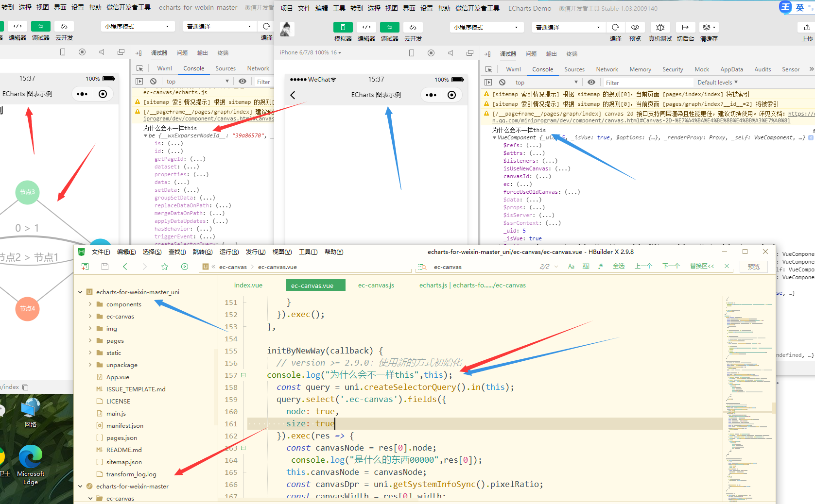Click the 上传 upload icon
The width and height of the screenshot is (815, 504).
pyautogui.click(x=807, y=27)
